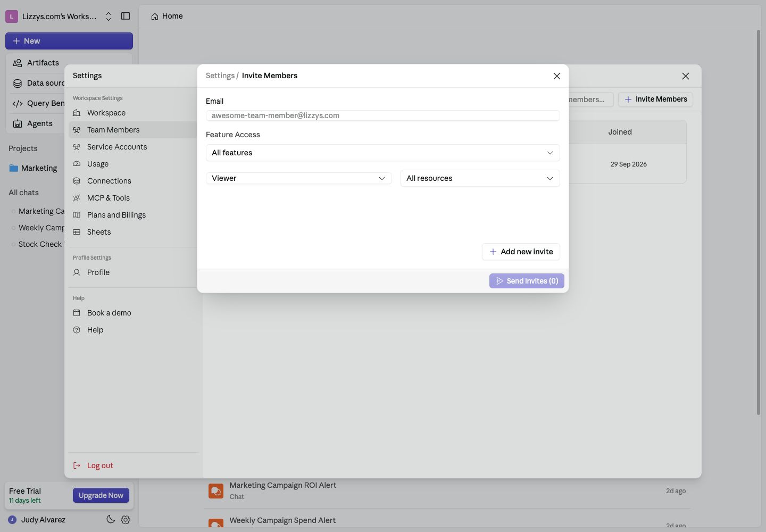
Task: Open the Agents sidebar item
Action: point(39,123)
